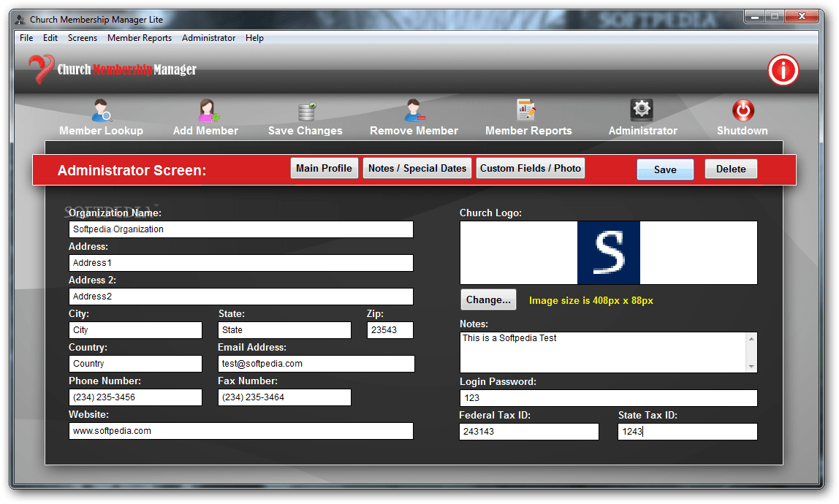Image resolution: width=839 pixels, height=504 pixels.
Task: Click the Save Changes database icon
Action: click(307, 111)
